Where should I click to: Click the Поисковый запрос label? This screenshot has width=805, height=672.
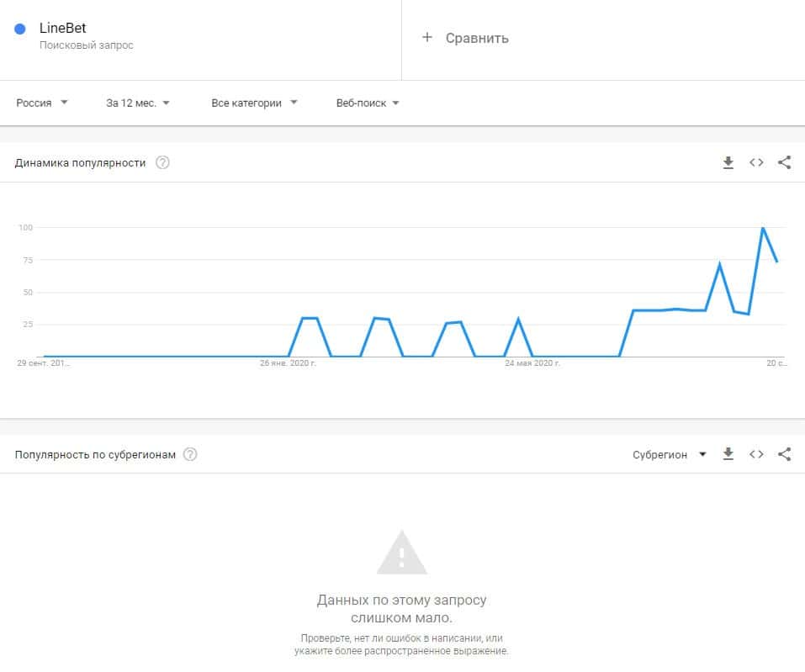(87, 45)
